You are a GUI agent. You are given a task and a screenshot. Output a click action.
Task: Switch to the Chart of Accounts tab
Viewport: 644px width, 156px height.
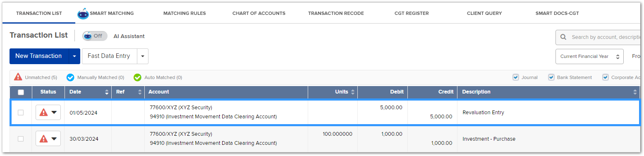click(x=259, y=13)
